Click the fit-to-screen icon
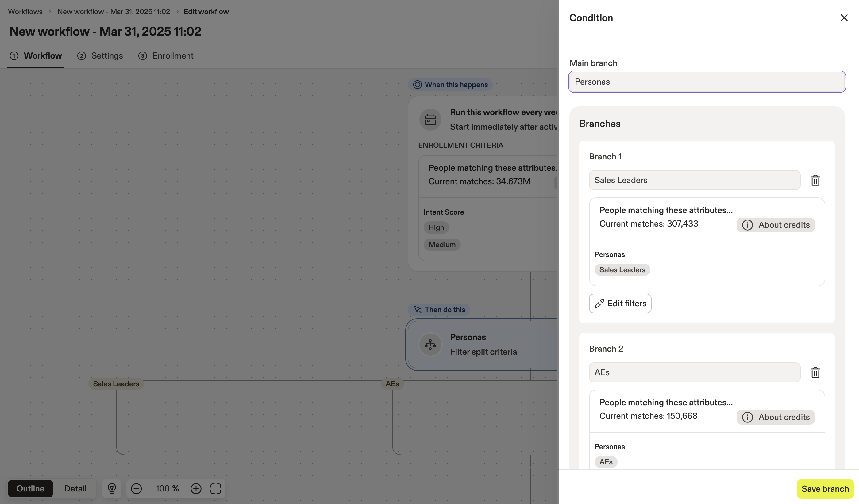This screenshot has width=859, height=504. click(215, 488)
